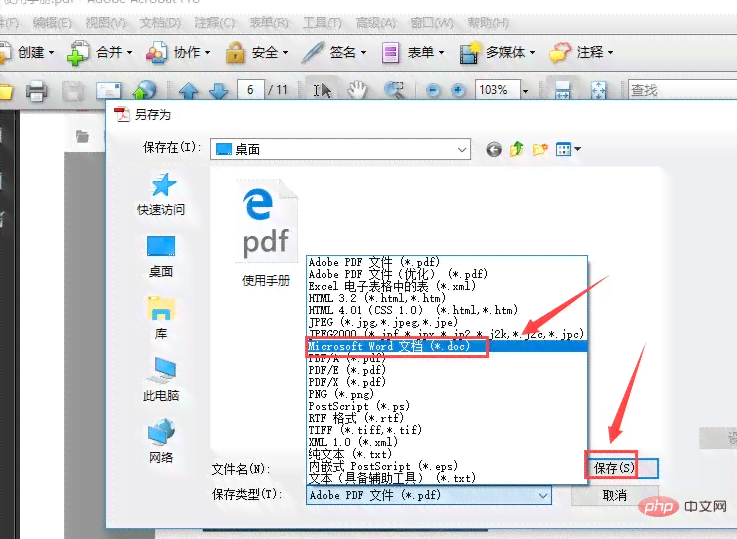Viewport: 737px width, 539px height.
Task: Select 网络 in the places sidebar
Action: (161, 440)
